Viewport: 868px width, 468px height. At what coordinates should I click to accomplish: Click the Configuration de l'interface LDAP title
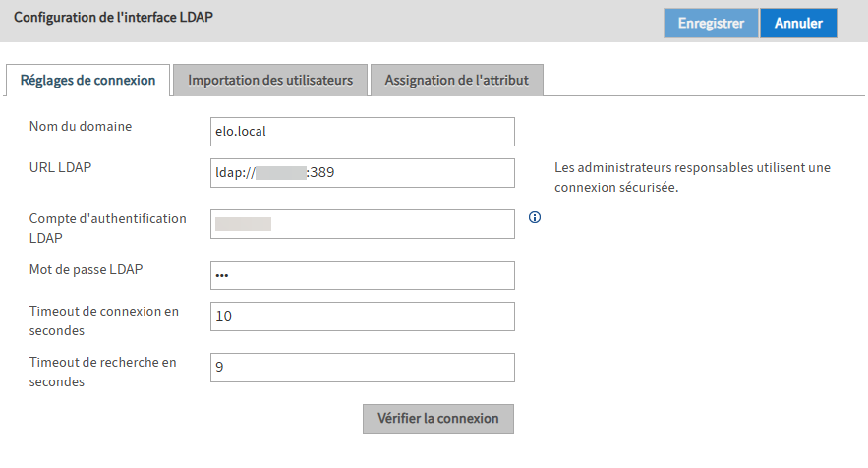113,17
